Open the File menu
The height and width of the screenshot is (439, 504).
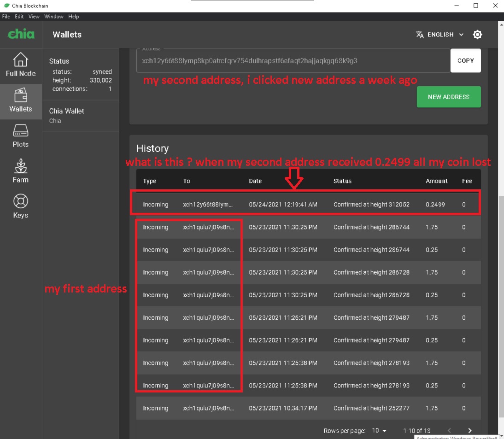coord(6,17)
